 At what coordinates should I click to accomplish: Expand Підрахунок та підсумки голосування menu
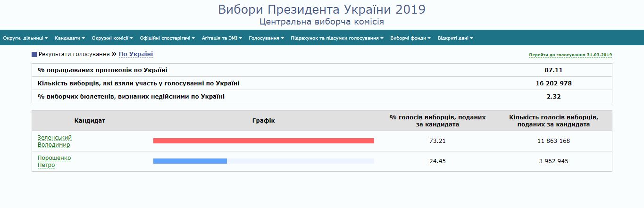pyautogui.click(x=337, y=38)
